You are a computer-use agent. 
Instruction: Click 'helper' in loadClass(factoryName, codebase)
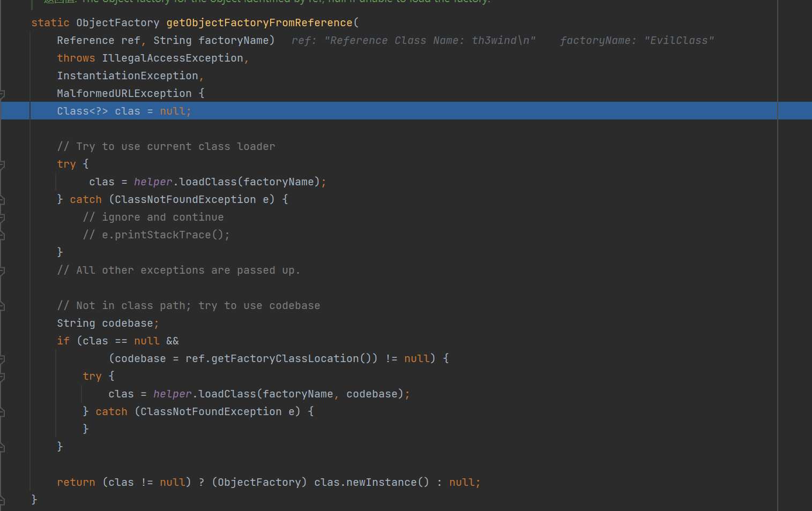pos(173,394)
